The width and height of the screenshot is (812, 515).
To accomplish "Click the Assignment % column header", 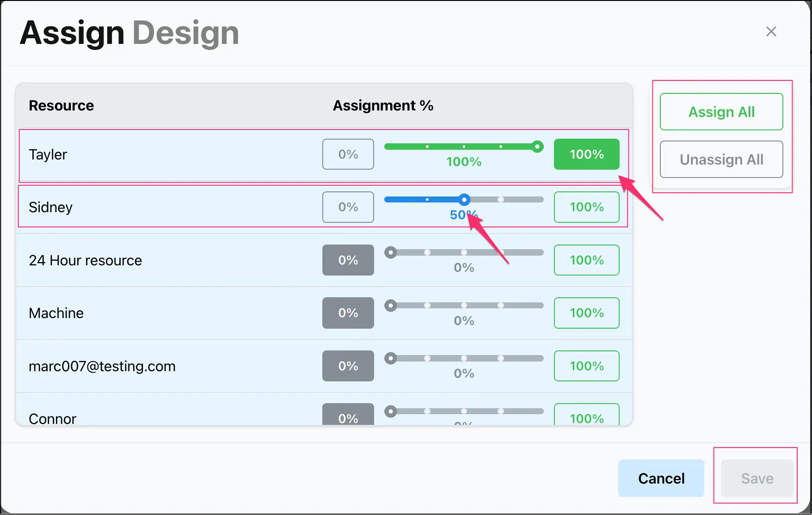I will (x=383, y=105).
